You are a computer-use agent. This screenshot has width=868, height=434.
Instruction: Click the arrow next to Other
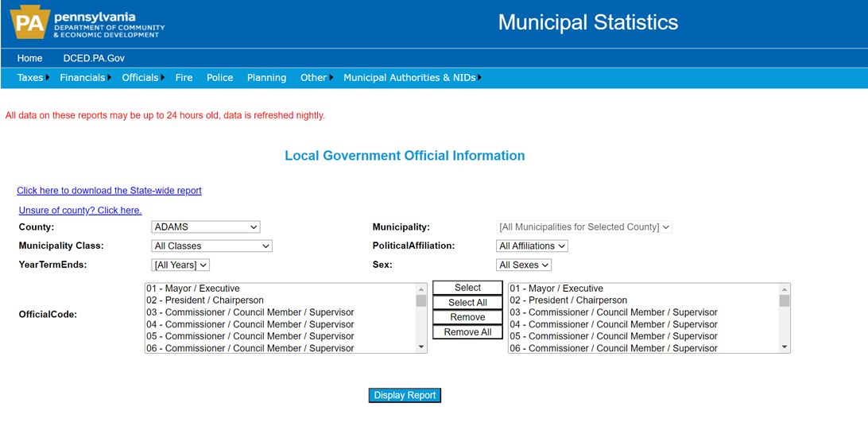(x=331, y=78)
